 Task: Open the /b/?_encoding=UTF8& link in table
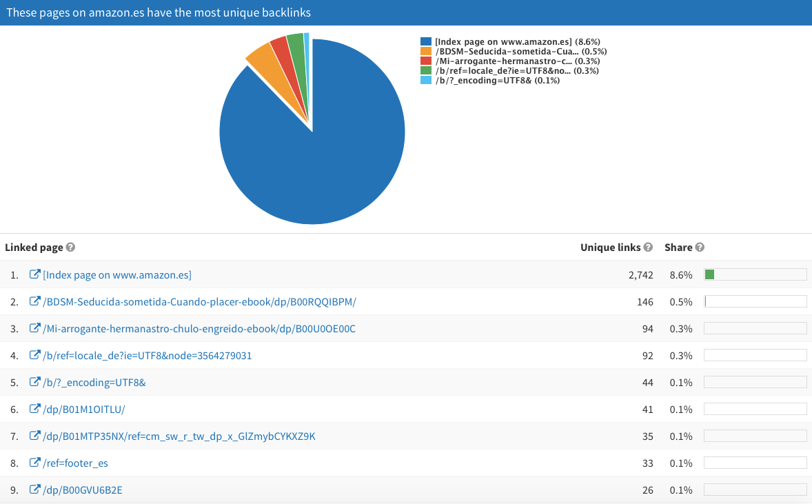(x=94, y=383)
